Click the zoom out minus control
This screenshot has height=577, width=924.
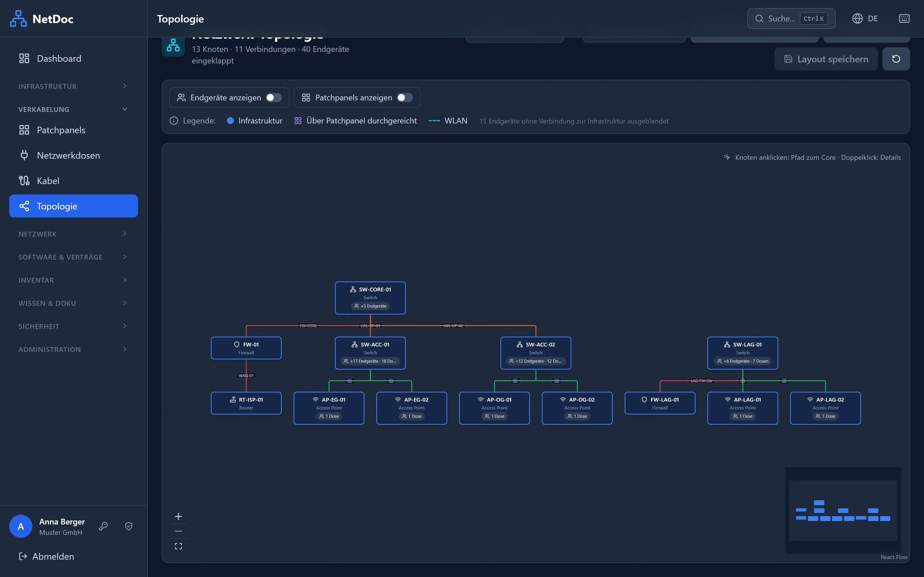coord(178,531)
